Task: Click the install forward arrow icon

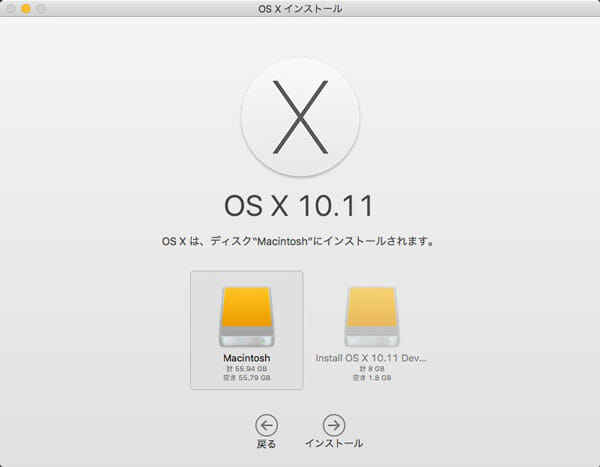Action: pos(334,424)
